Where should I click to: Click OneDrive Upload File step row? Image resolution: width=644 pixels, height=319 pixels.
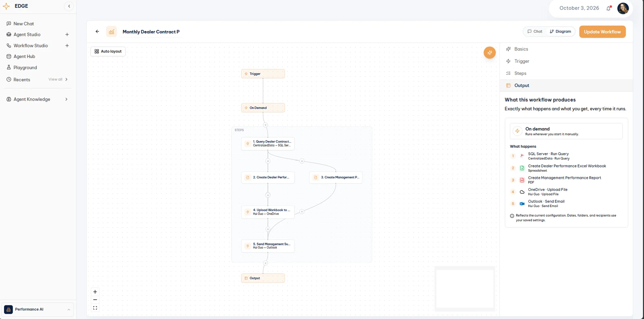566,192
